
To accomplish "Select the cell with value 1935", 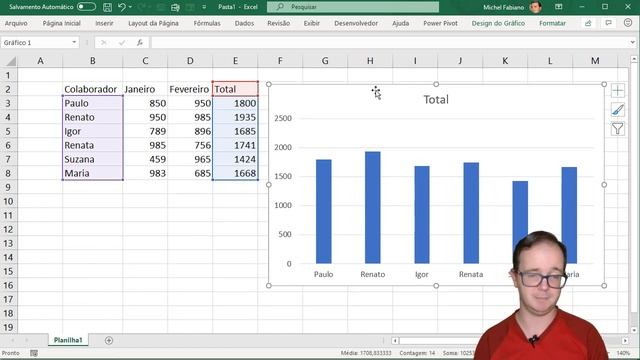I will pos(236,118).
